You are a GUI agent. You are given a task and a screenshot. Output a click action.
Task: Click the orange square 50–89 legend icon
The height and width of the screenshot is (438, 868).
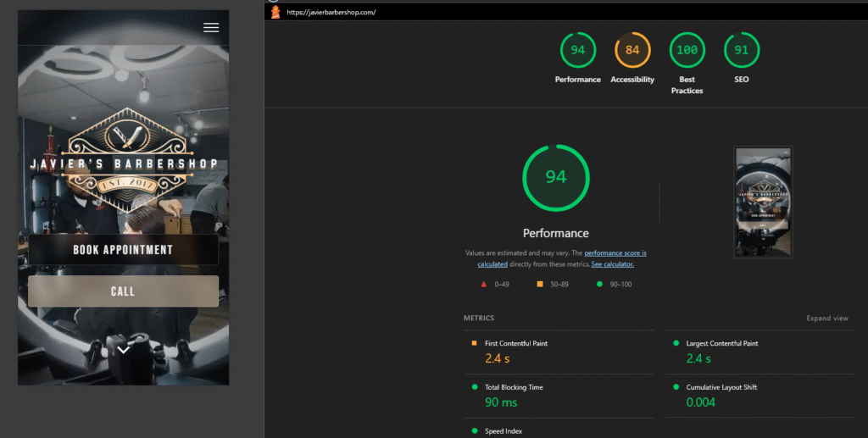(540, 285)
